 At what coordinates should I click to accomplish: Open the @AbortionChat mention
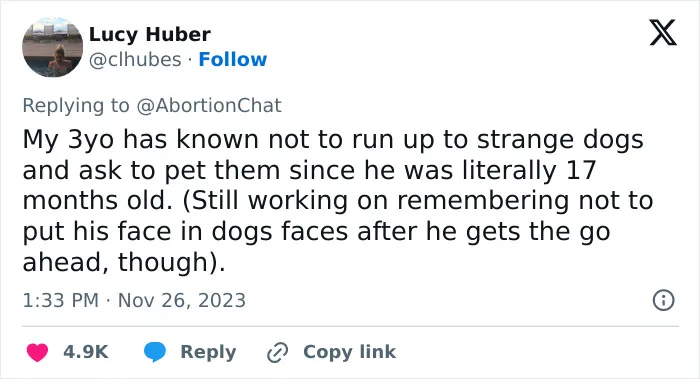tap(209, 105)
